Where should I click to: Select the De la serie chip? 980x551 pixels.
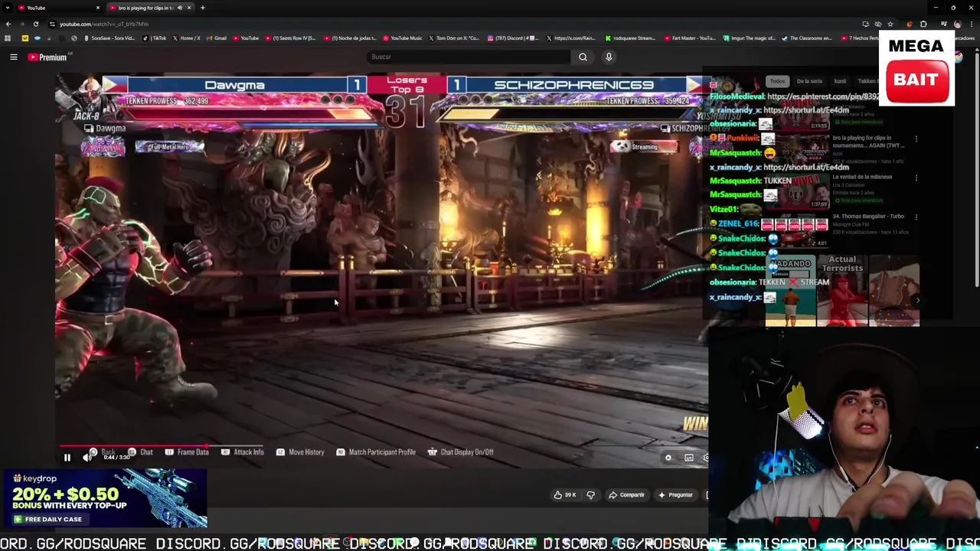coord(809,81)
